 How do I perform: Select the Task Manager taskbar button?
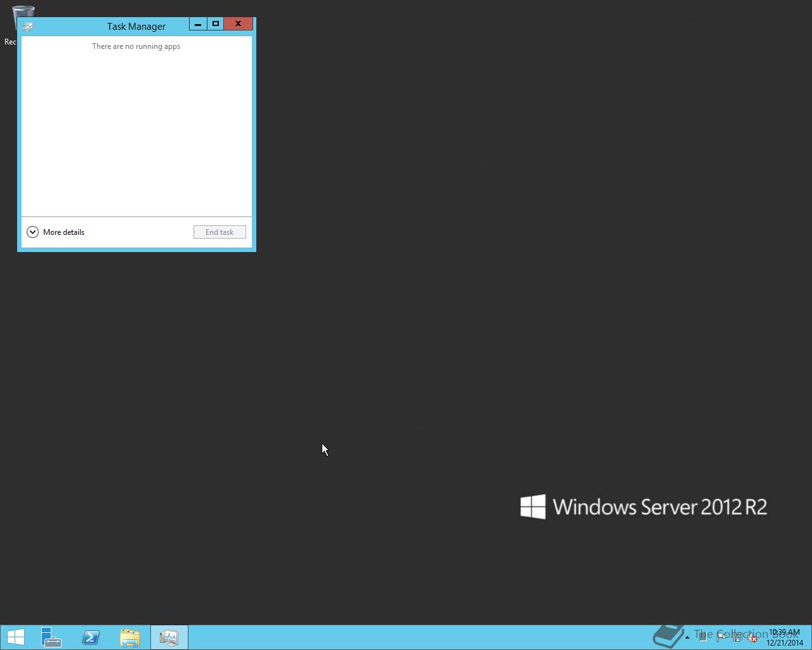coord(169,637)
